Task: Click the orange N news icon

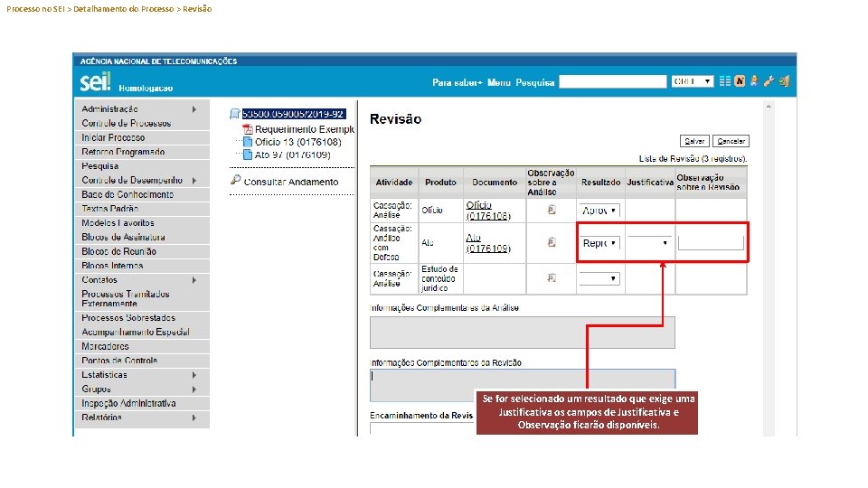Action: 740,81
